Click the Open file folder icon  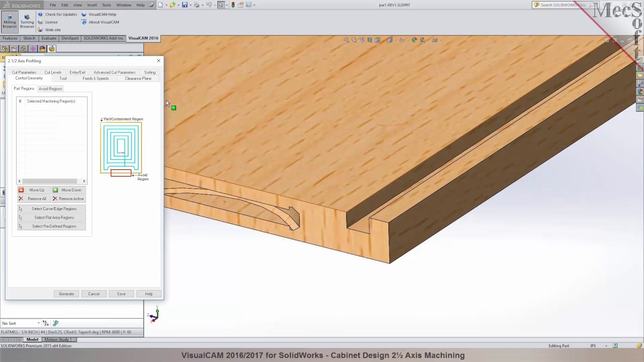(x=173, y=5)
